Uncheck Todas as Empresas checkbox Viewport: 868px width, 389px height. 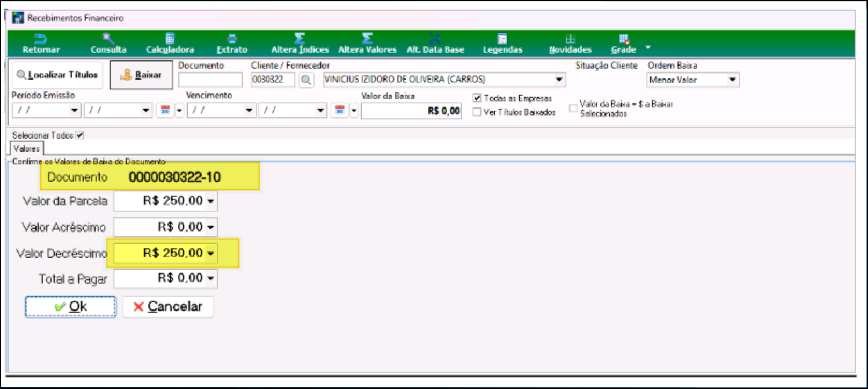[x=477, y=98]
